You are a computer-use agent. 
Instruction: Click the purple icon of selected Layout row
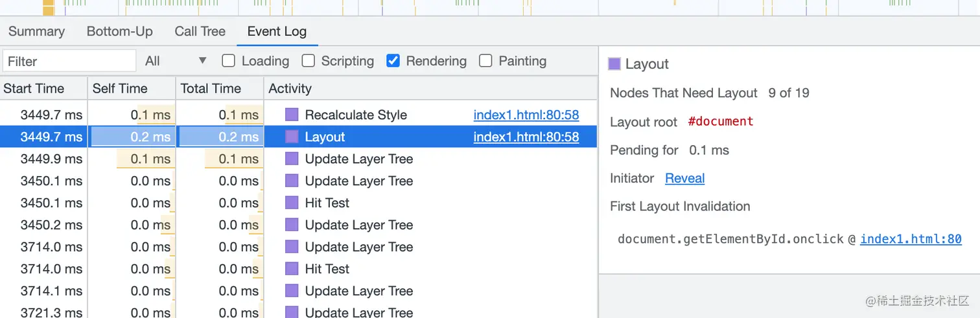coord(292,137)
